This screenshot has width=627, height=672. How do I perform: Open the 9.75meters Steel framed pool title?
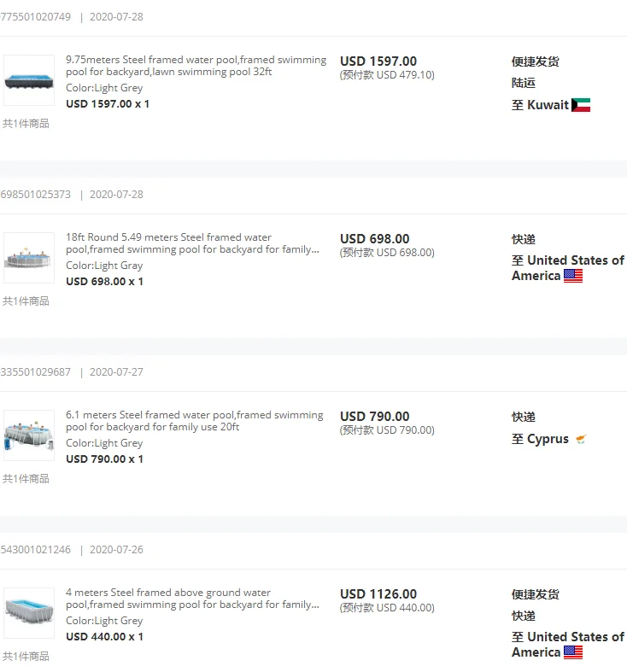click(x=196, y=66)
